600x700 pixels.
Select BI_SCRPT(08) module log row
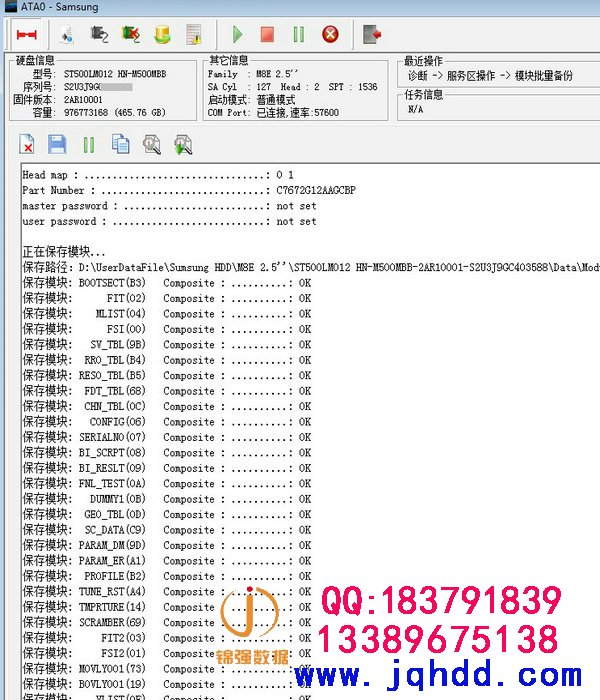point(167,453)
